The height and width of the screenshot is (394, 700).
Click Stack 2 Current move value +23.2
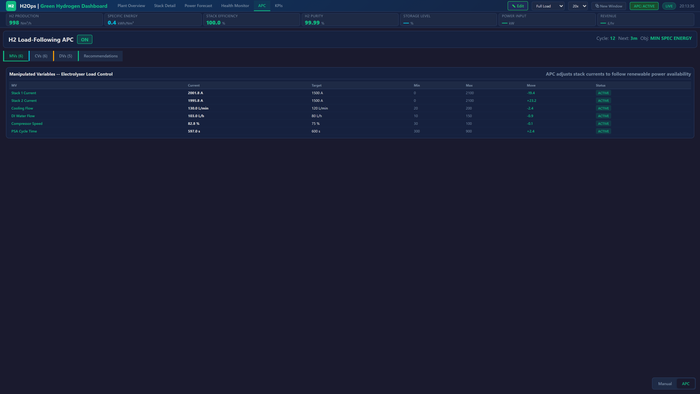531,101
